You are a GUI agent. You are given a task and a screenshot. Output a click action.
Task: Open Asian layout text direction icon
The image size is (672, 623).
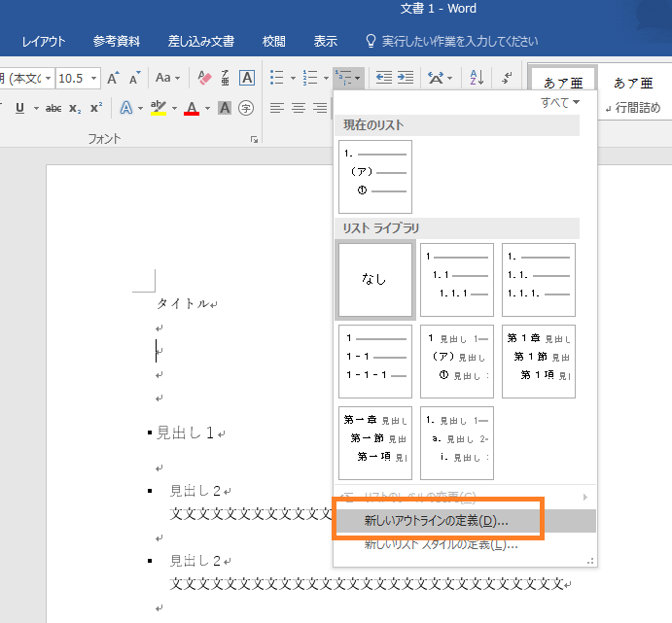(x=436, y=78)
